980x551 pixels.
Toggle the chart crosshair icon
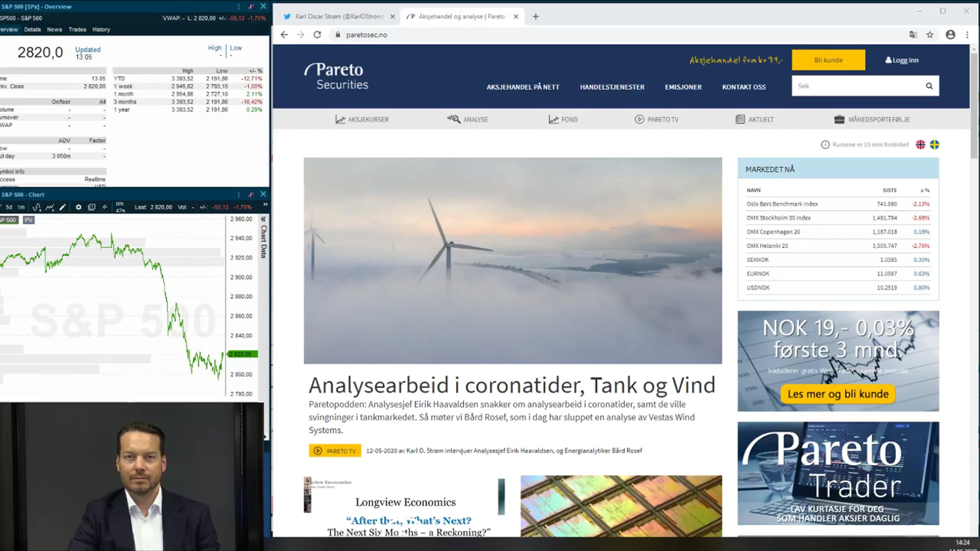pyautogui.click(x=105, y=207)
